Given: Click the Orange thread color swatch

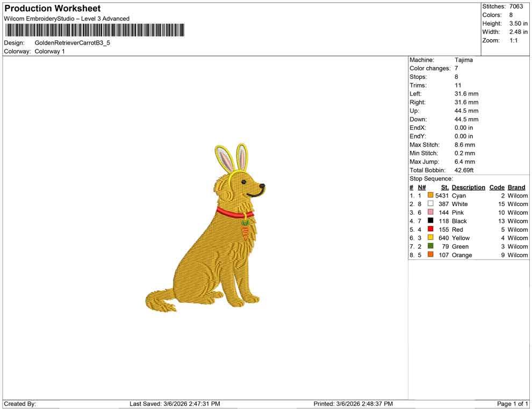Looking at the screenshot, I should click(x=429, y=255).
